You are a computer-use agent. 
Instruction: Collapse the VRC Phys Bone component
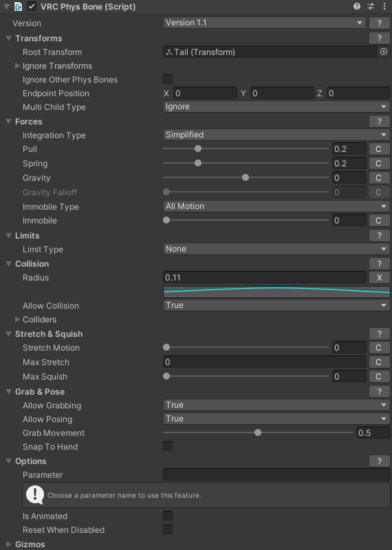[x=6, y=7]
